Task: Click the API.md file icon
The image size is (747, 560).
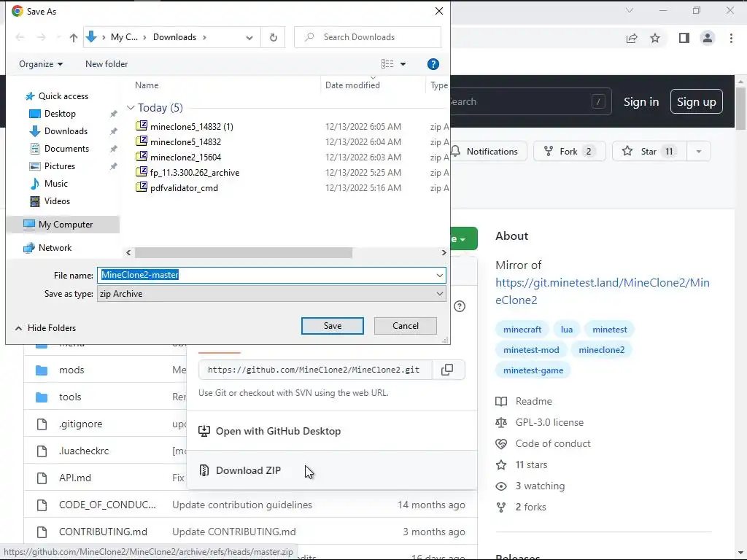Action: click(x=42, y=478)
